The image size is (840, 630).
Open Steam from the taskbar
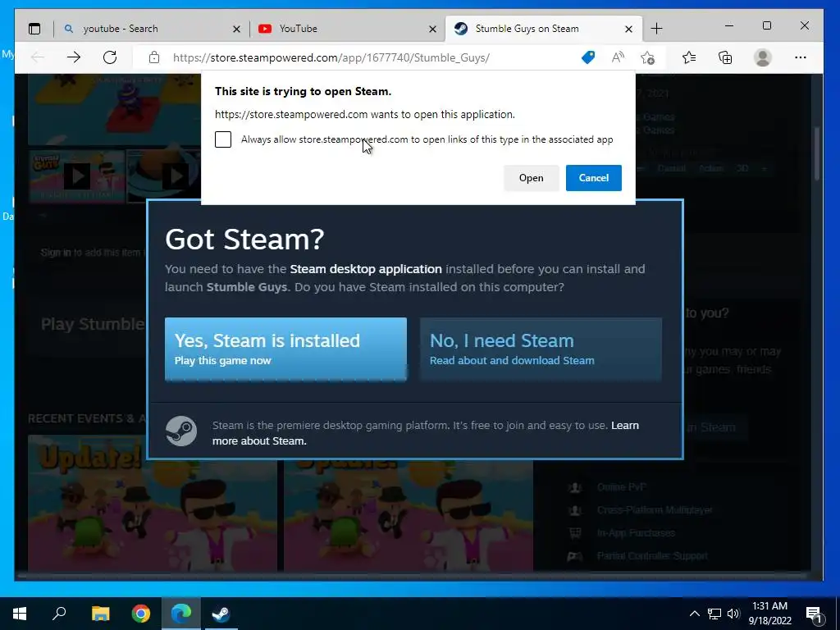click(x=221, y=614)
